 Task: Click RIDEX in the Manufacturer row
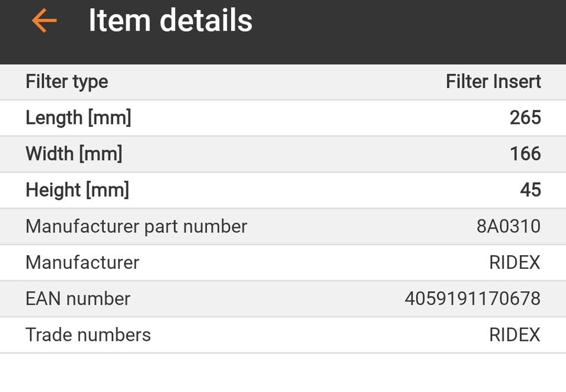coord(514,262)
